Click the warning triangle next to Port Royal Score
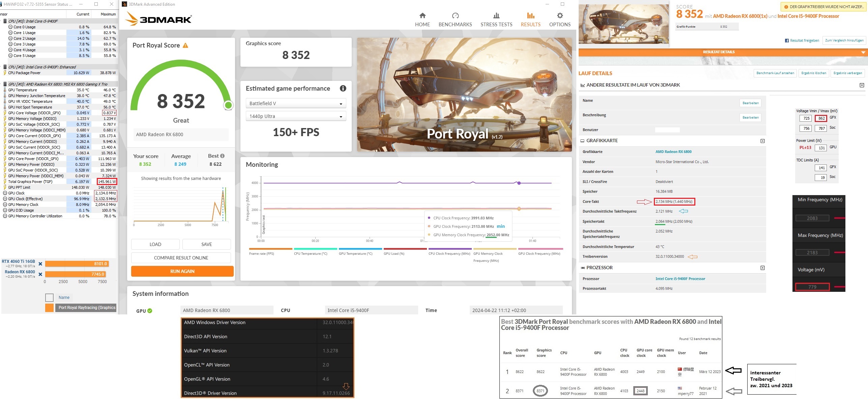Screen dimensions: 868x401 (x=185, y=45)
